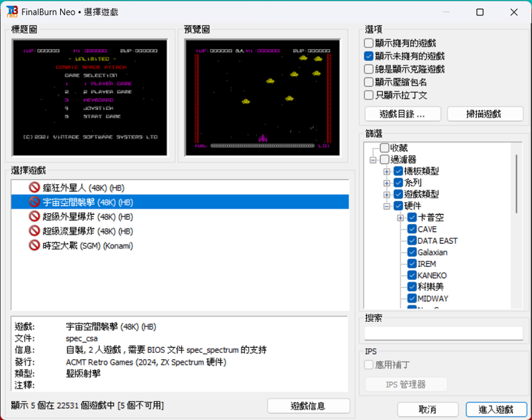This screenshot has width=532, height=420.
Task: Select 時空大戰 (SGM) (Konami) in list
Action: click(x=180, y=245)
